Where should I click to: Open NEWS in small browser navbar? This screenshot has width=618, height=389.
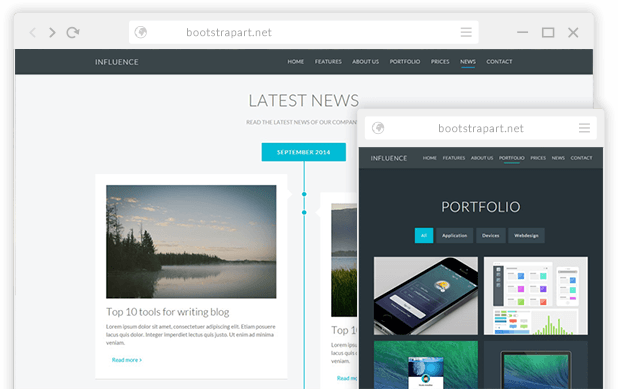click(x=558, y=158)
